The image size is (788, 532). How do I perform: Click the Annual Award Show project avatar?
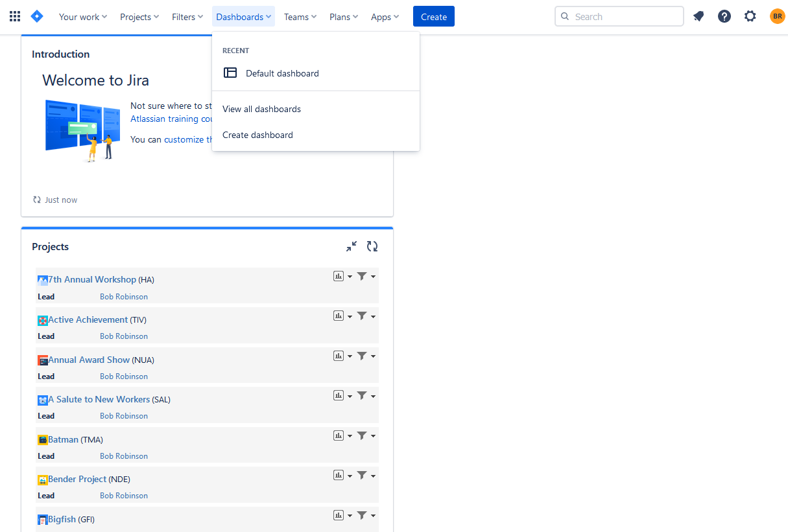[x=43, y=360]
